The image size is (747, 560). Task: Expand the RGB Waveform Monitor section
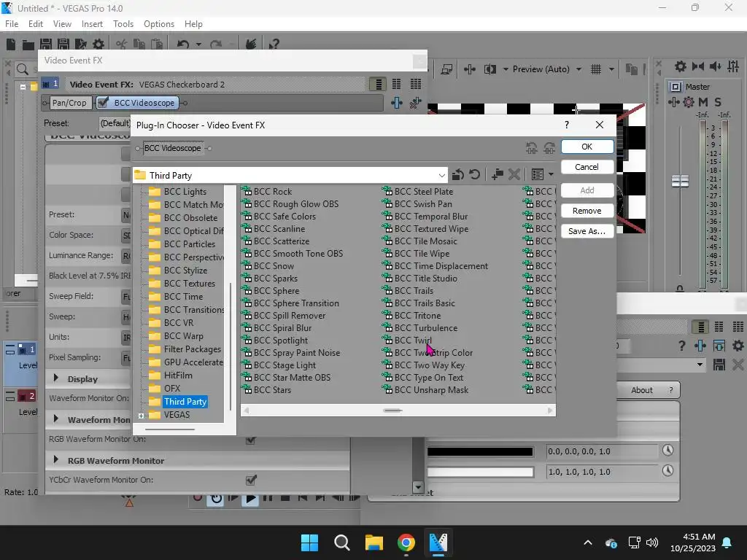click(x=55, y=460)
